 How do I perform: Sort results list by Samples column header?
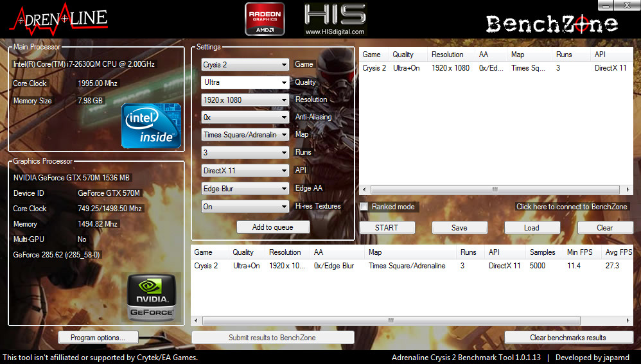pyautogui.click(x=544, y=252)
